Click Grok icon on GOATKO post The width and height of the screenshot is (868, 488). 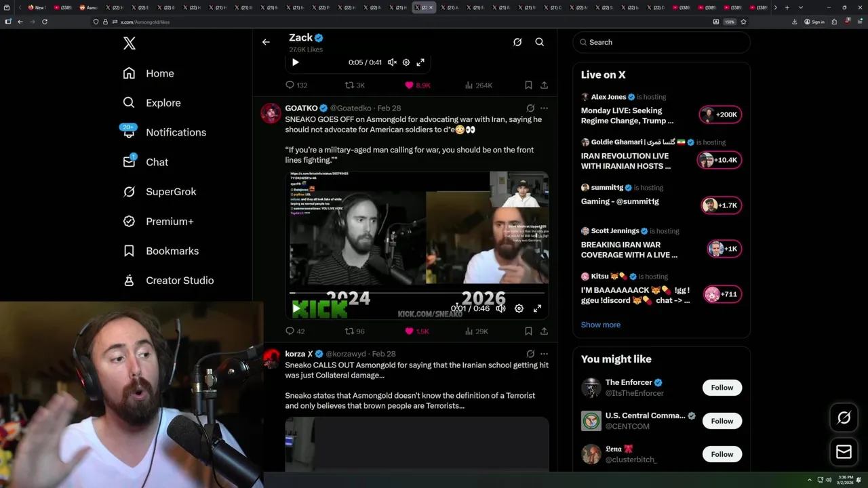[x=530, y=108]
